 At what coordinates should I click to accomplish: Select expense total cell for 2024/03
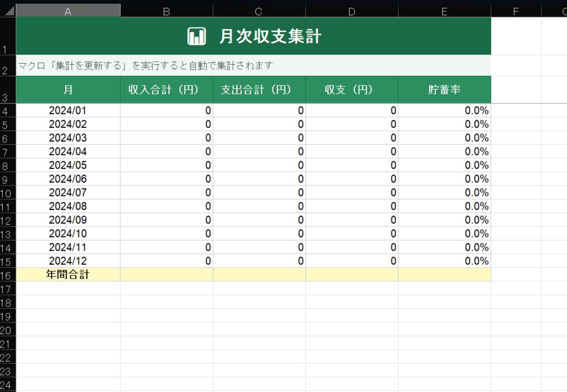pyautogui.click(x=259, y=138)
